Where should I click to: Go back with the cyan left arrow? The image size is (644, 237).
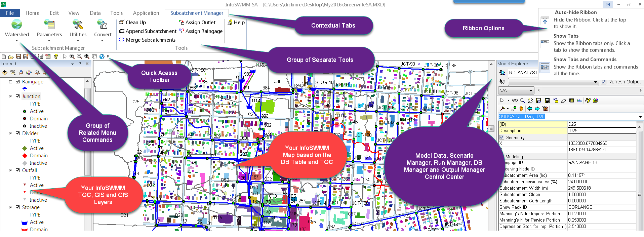pyautogui.click(x=530, y=108)
